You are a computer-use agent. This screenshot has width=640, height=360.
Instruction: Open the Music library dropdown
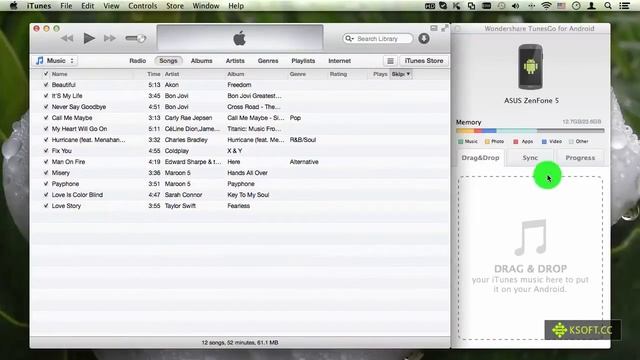click(55, 61)
